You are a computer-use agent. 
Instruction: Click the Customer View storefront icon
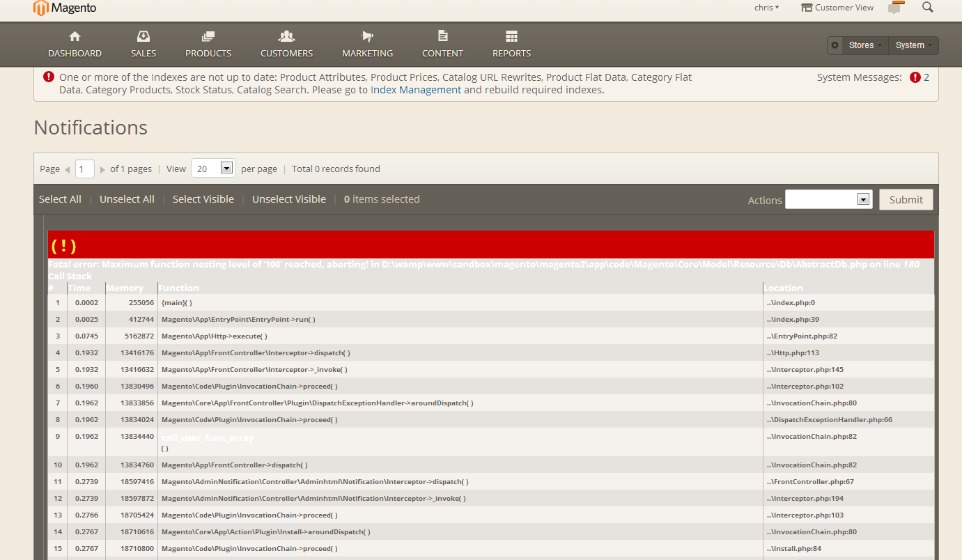807,8
